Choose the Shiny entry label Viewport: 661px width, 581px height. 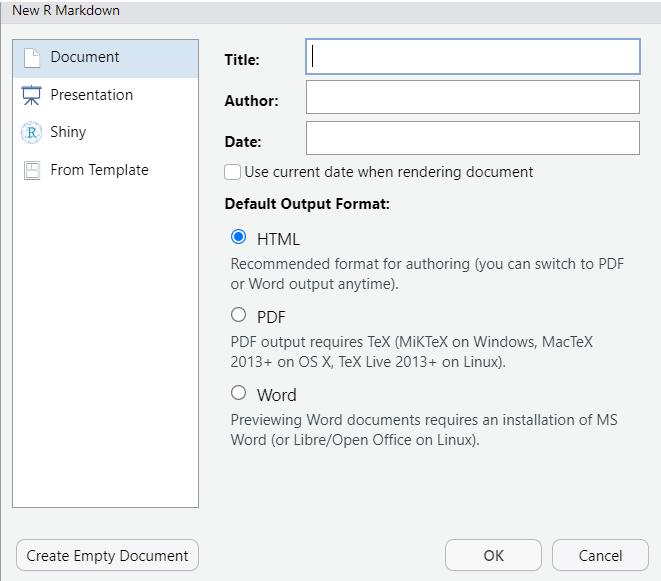click(68, 132)
